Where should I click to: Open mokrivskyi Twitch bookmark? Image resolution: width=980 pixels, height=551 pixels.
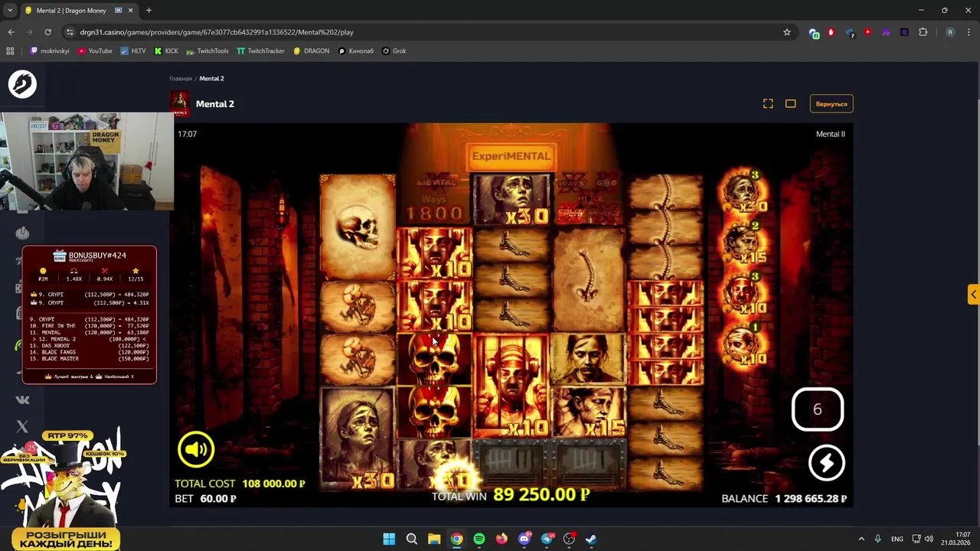tap(50, 51)
